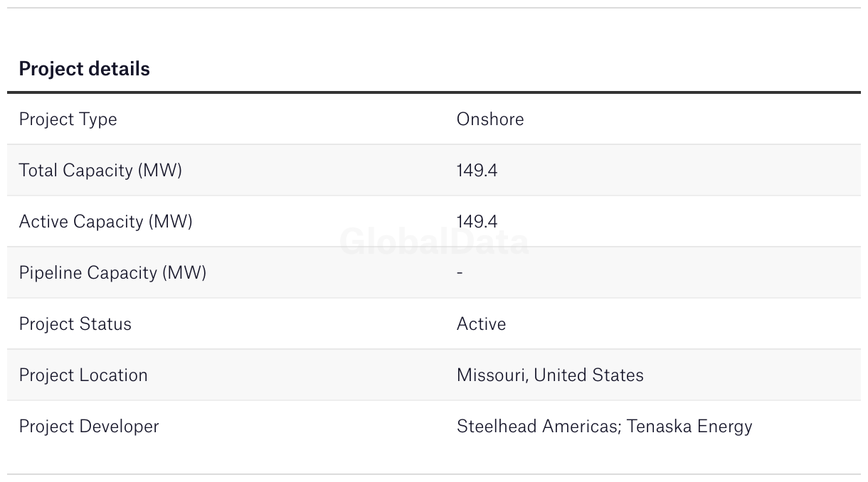Click the divider line below Project Developer

(x=434, y=474)
